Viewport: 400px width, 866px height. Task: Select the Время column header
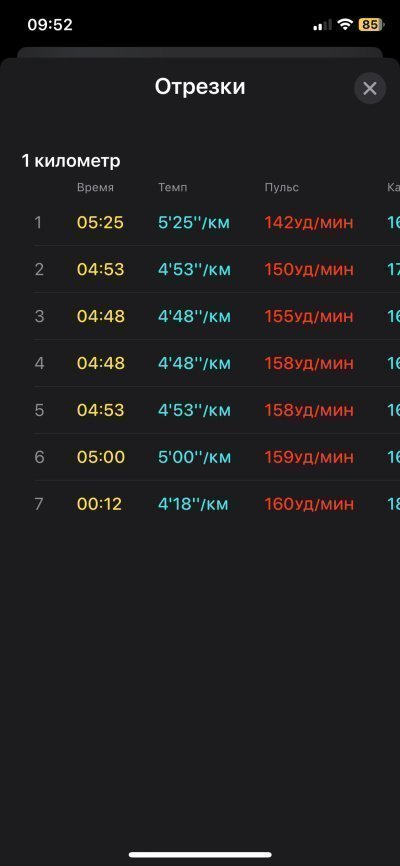95,188
